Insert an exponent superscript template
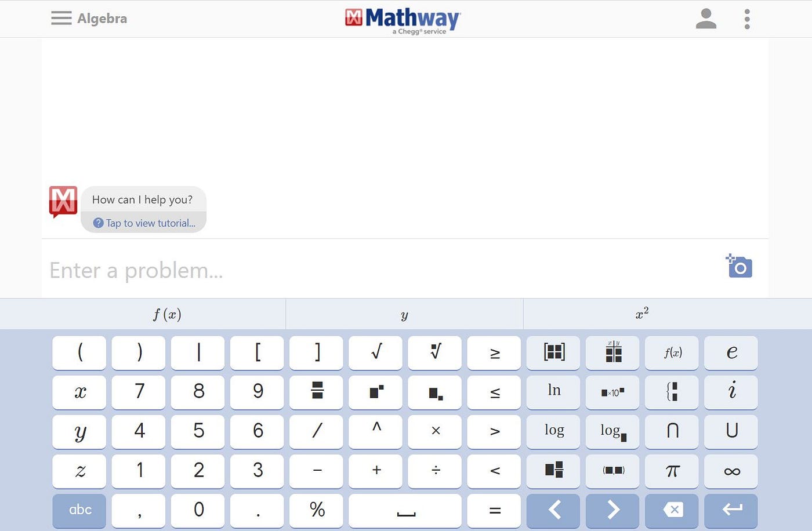812x531 pixels. click(376, 392)
